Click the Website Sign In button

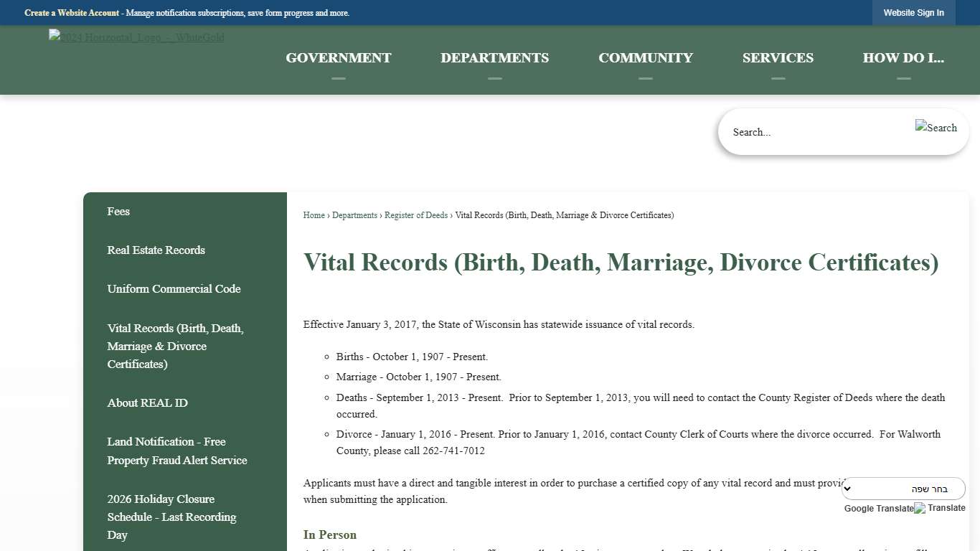pos(913,12)
